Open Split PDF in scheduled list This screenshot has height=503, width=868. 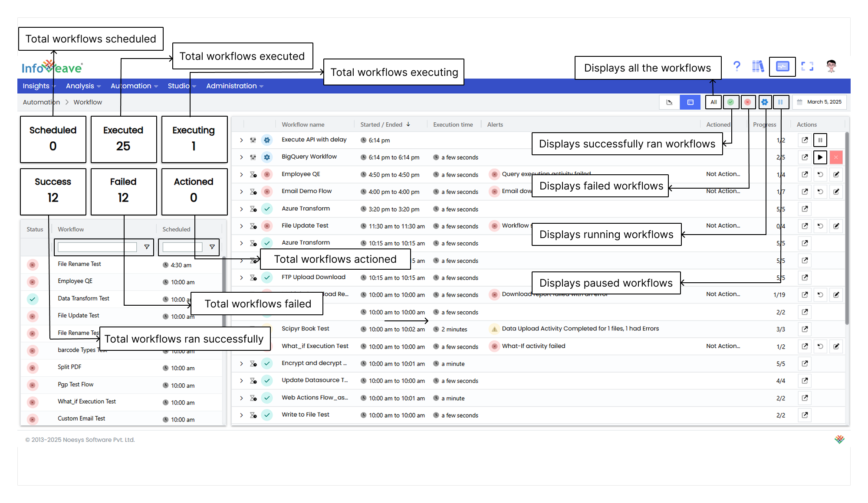click(x=69, y=367)
